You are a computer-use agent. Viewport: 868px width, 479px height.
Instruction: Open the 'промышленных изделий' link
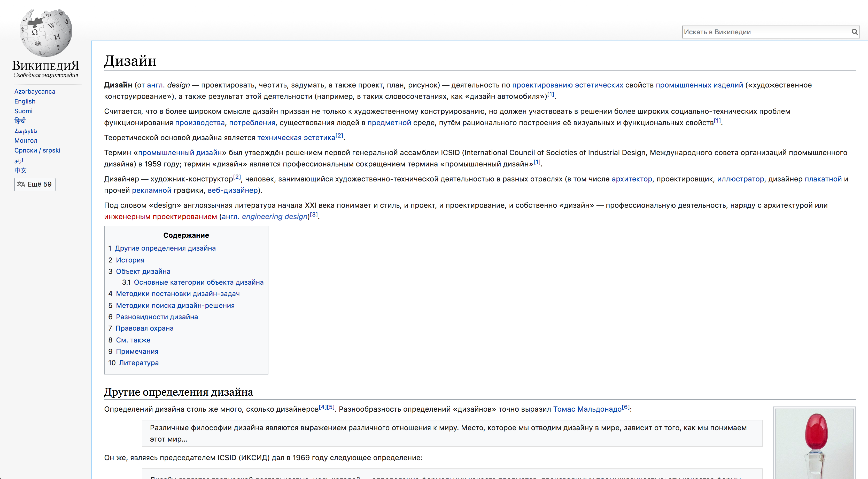(699, 85)
